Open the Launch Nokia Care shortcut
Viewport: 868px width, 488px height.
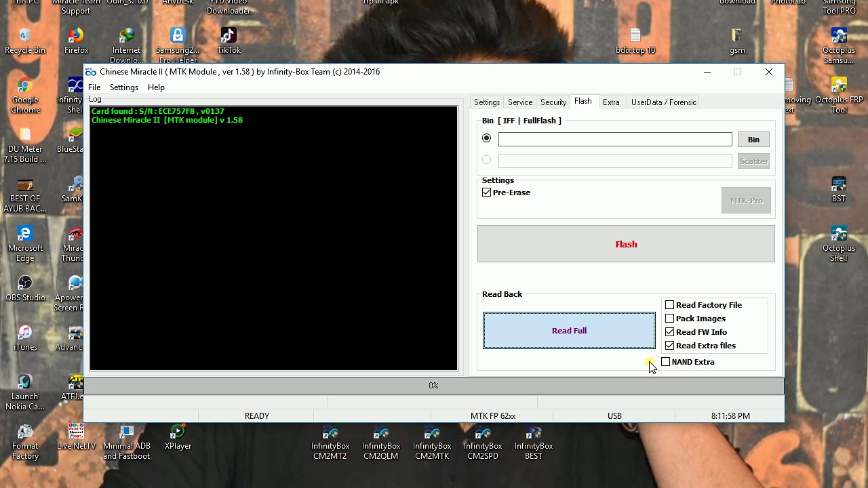tap(25, 392)
